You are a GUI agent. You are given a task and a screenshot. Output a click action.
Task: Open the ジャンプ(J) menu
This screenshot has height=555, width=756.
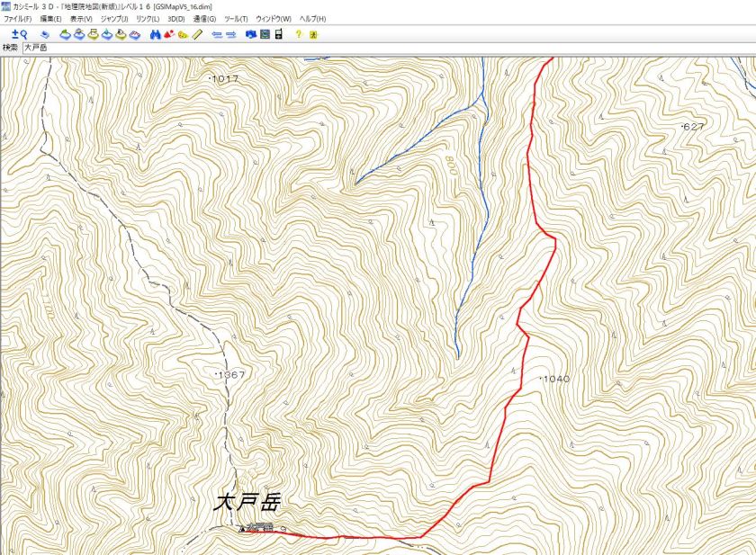coord(114,19)
